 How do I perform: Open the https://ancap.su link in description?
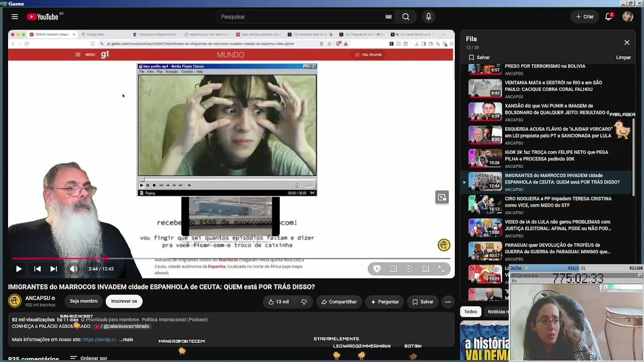pos(100,340)
